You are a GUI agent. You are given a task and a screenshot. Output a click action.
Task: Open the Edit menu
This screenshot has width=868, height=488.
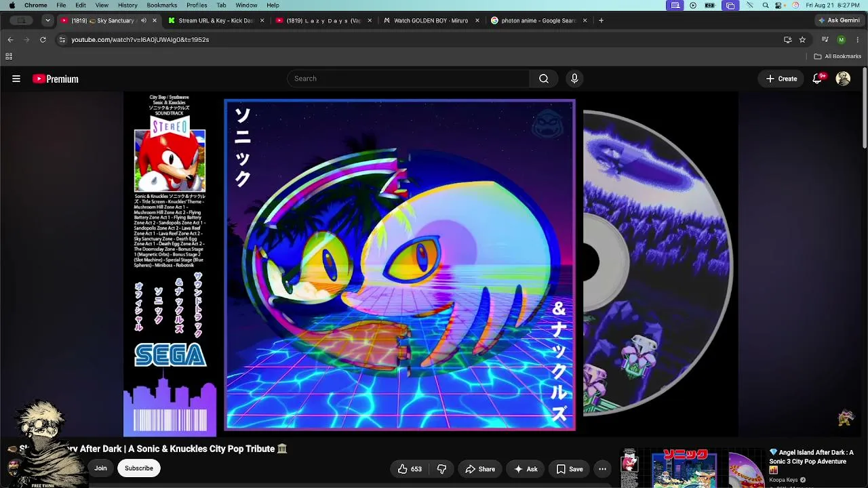click(81, 5)
